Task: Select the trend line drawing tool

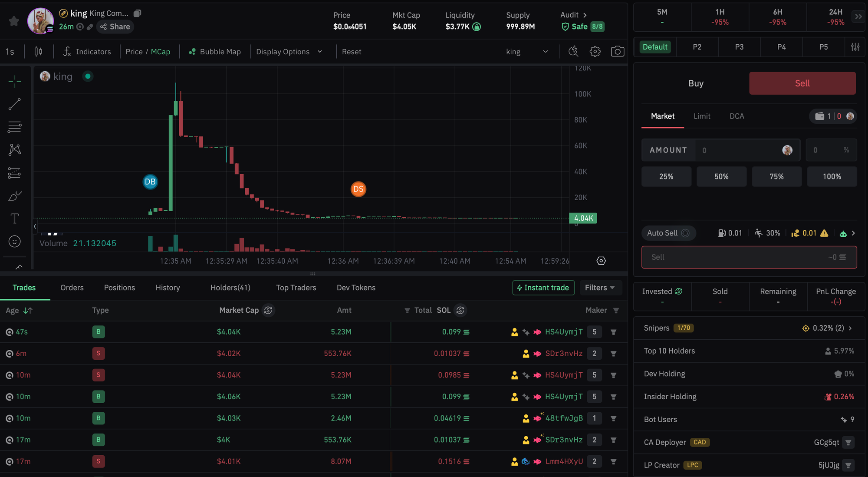Action: point(14,104)
